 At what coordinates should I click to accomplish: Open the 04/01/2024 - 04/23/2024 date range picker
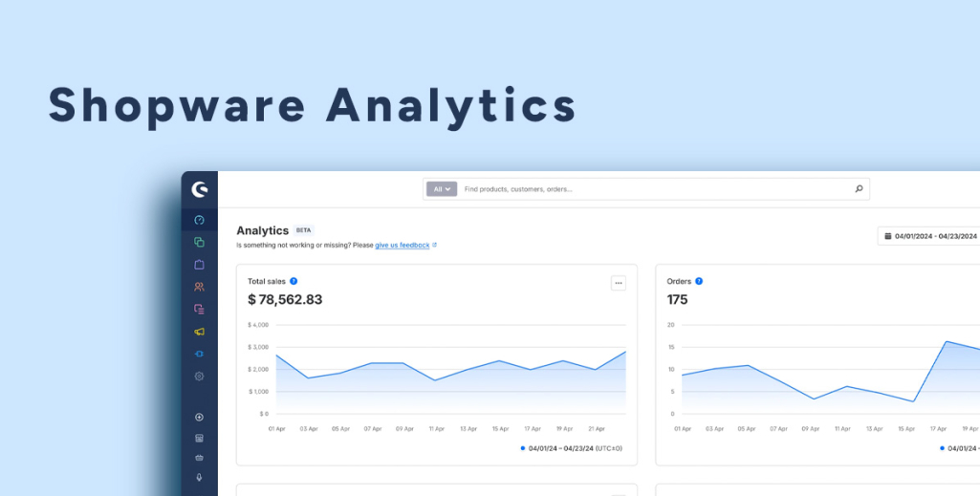pyautogui.click(x=928, y=236)
